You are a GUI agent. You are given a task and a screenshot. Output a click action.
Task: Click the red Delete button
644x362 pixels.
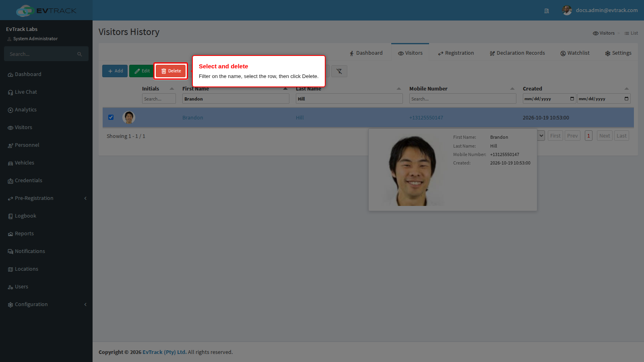click(171, 71)
